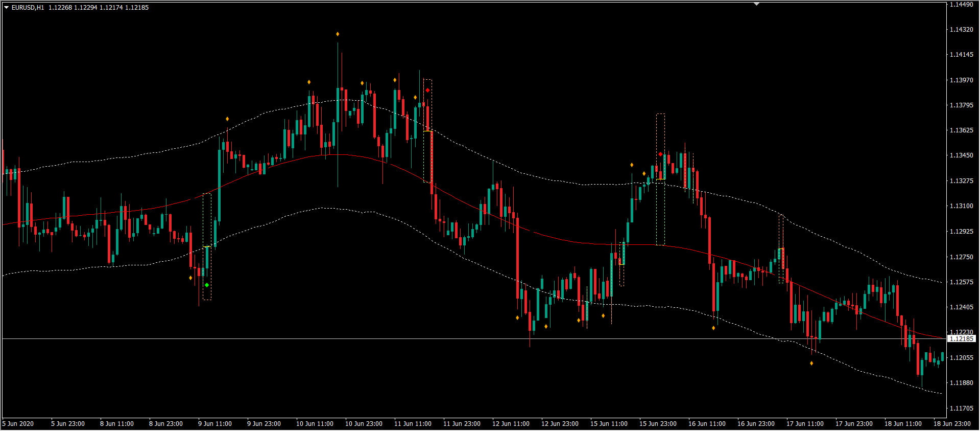The height and width of the screenshot is (431, 980).
Task: Click the 18 Jun 11:00 time label
Action: (x=903, y=424)
